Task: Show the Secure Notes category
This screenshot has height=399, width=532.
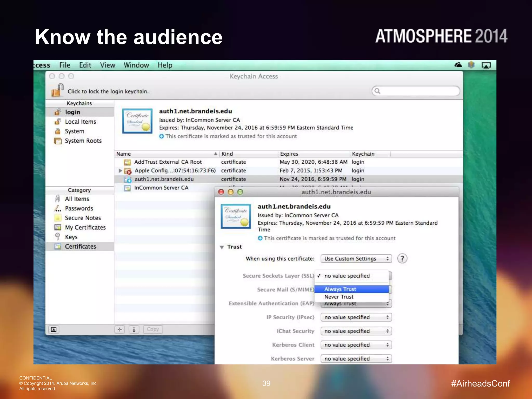Action: (x=80, y=218)
